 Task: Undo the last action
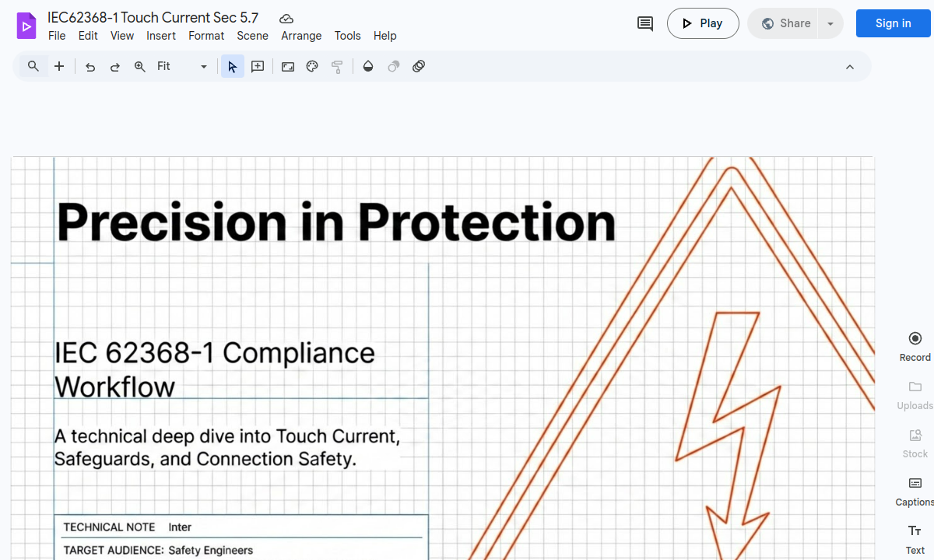(90, 66)
